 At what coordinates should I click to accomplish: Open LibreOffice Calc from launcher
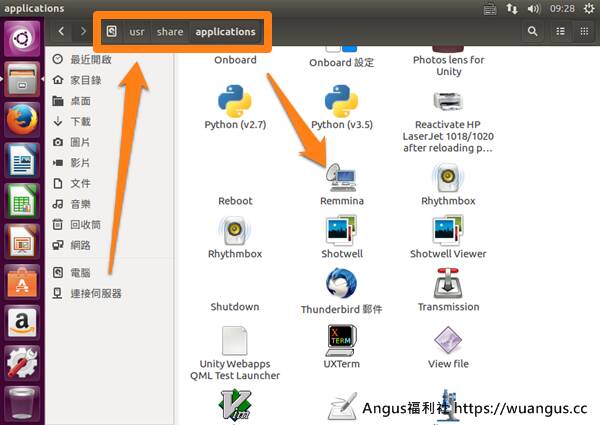(22, 201)
